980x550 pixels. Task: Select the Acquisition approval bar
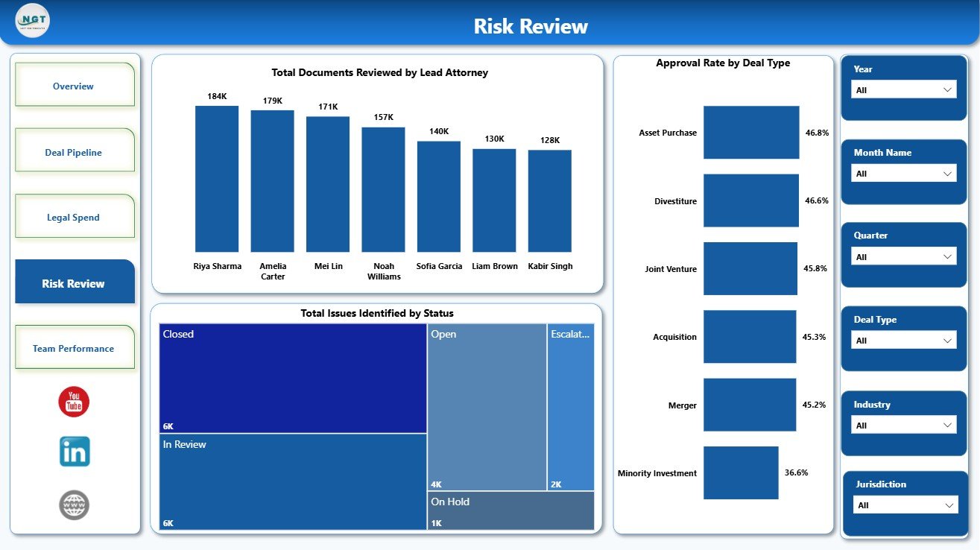(x=750, y=337)
